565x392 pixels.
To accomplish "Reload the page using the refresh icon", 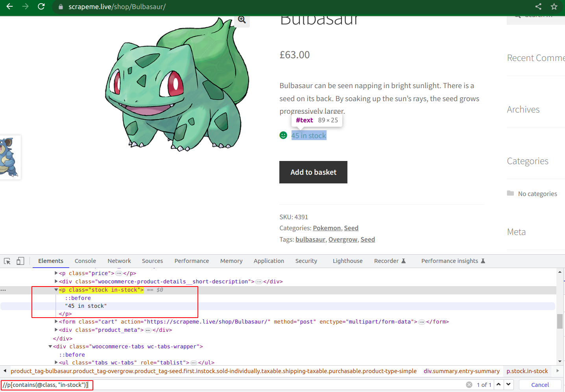I will (x=41, y=7).
